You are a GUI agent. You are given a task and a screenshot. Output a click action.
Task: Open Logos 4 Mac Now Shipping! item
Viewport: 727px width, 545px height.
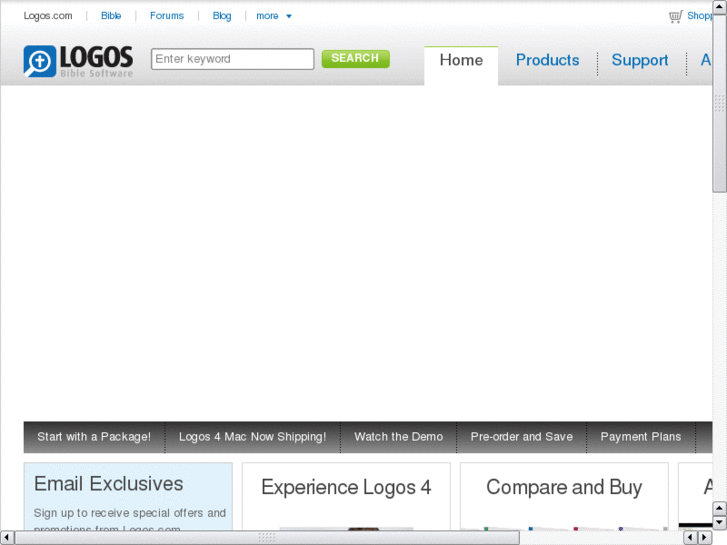tap(253, 437)
